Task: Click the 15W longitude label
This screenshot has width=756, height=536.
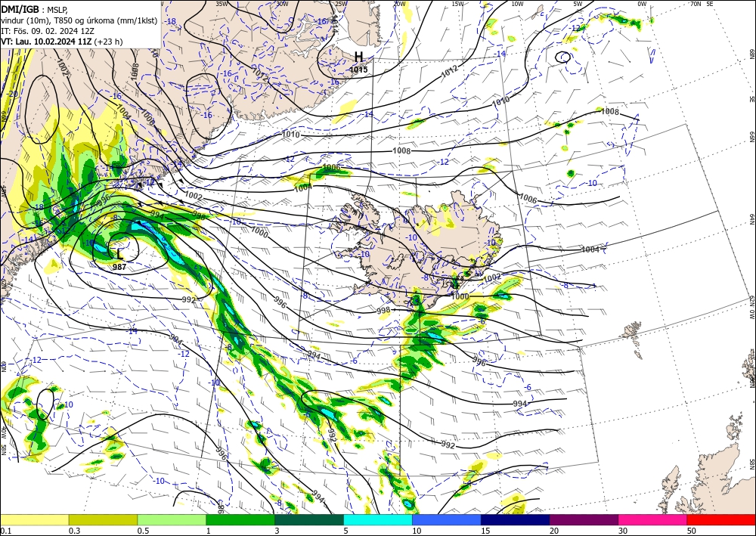Action: pos(458,4)
